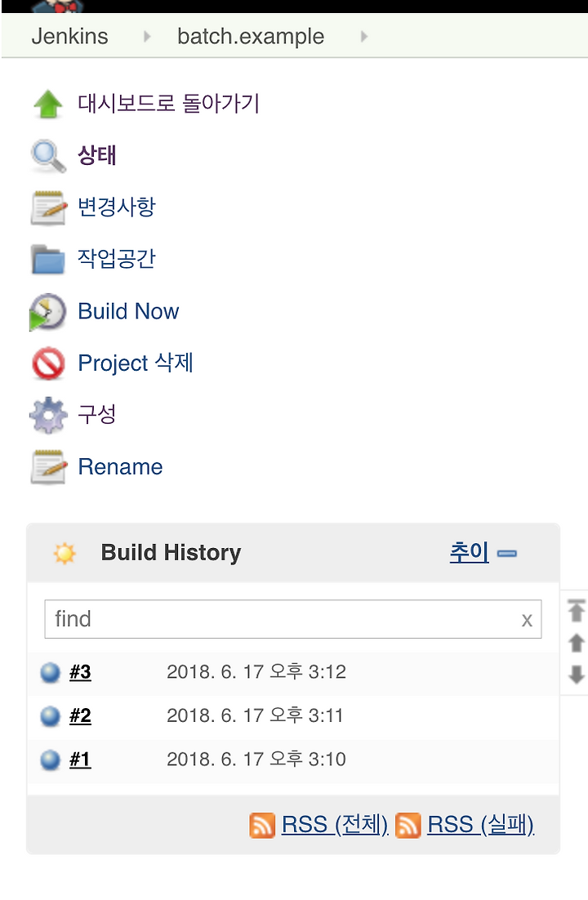588x900 pixels.
Task: Collapse the 추이 trend minus toggle
Action: [507, 554]
